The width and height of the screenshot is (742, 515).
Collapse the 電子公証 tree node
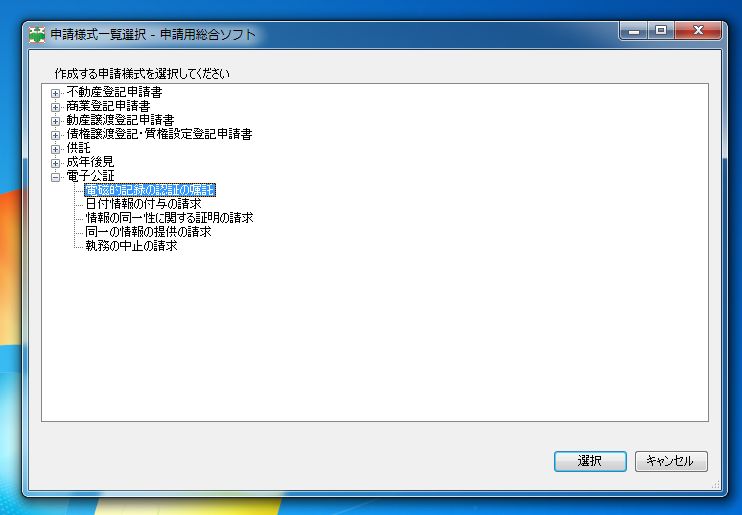pos(55,177)
